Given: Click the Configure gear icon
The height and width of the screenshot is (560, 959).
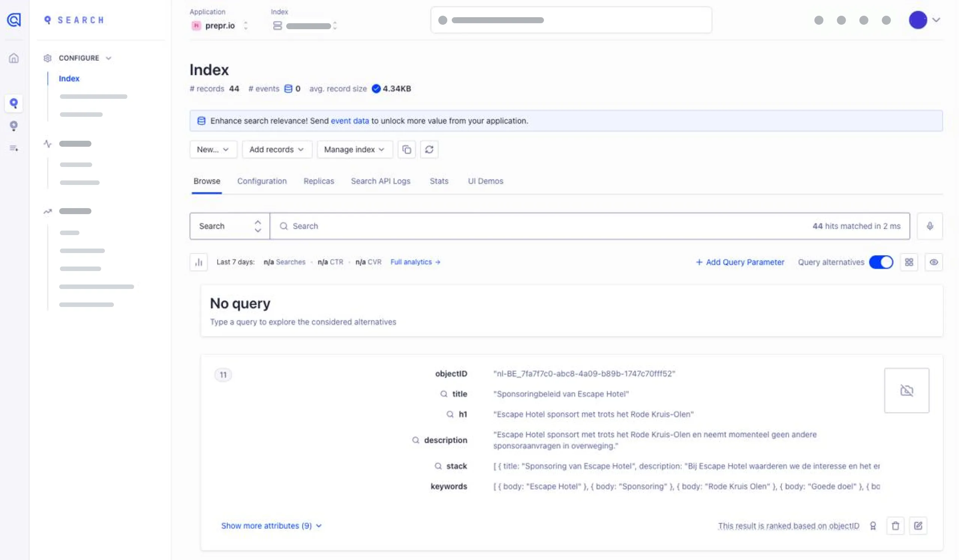Looking at the screenshot, I should click(48, 58).
